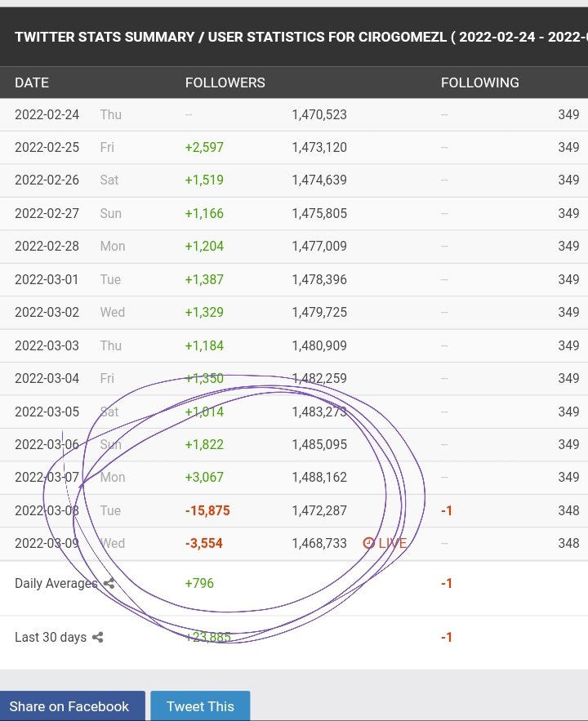Click share icon next to Daily Averages
Image resolution: width=588 pixels, height=721 pixels.
pos(109,584)
